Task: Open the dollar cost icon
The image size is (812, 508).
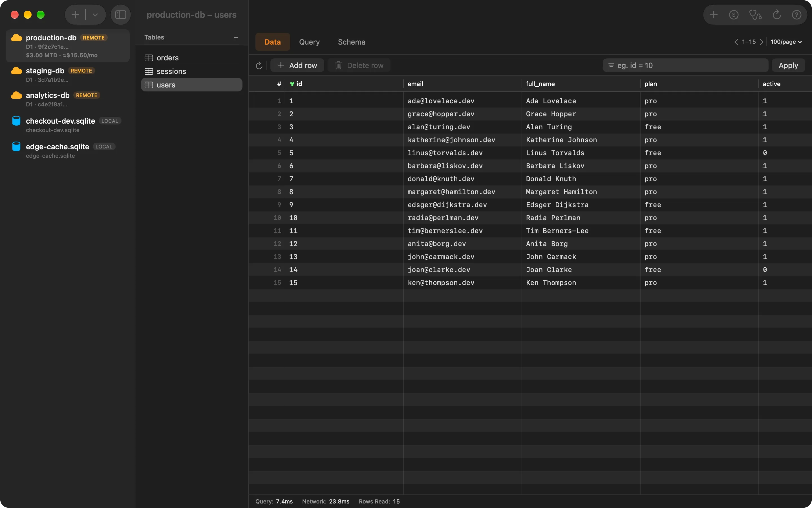Action: (x=734, y=15)
